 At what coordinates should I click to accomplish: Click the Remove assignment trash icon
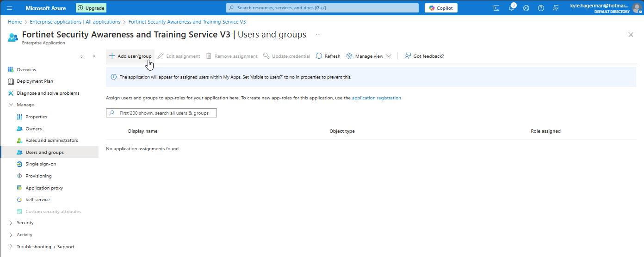pos(209,56)
